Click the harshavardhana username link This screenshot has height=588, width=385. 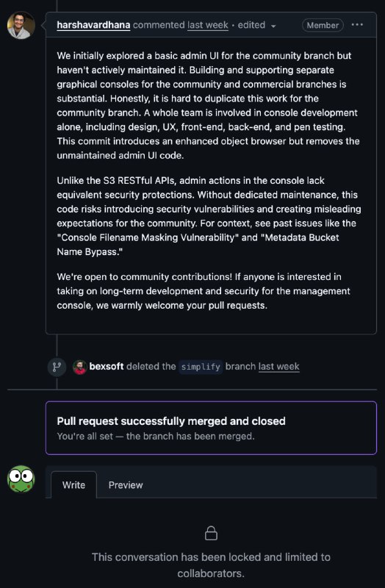(x=93, y=25)
